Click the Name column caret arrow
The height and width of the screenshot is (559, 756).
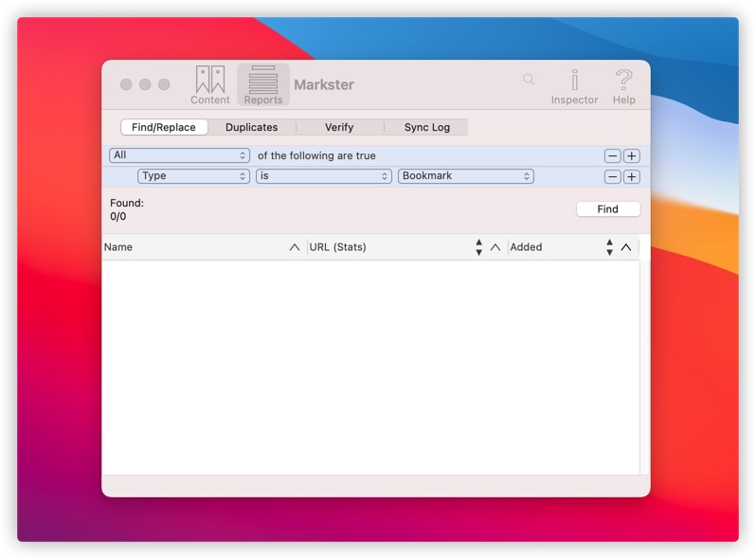point(294,247)
